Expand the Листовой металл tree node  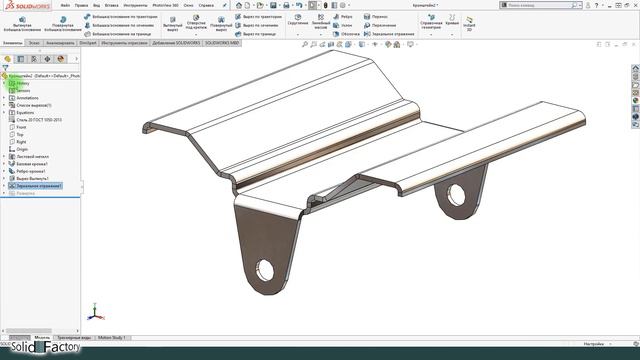pyautogui.click(x=4, y=156)
